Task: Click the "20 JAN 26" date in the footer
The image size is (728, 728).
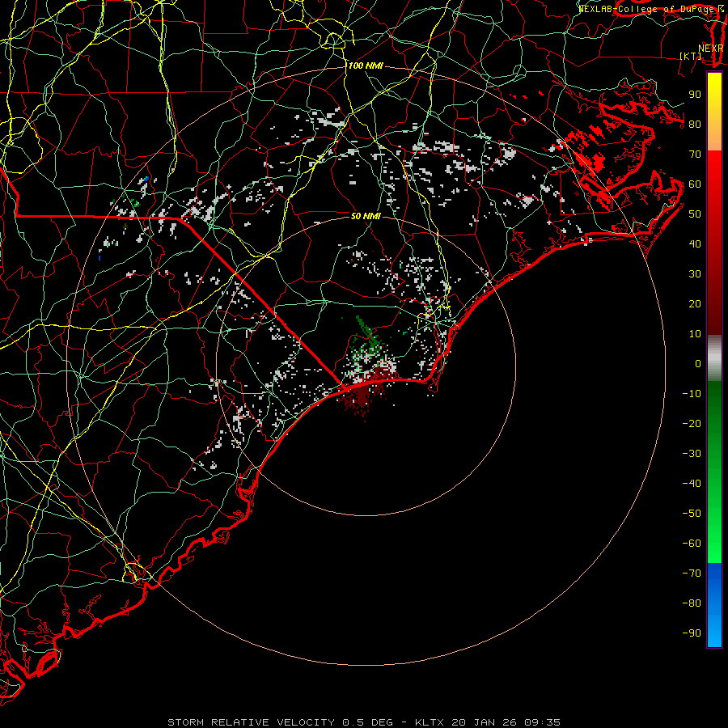Action: tap(485, 722)
